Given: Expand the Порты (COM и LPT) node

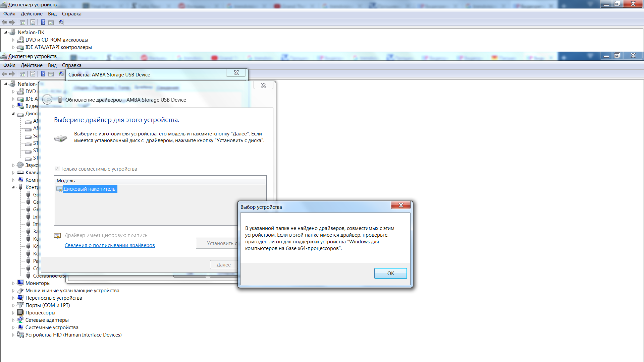Looking at the screenshot, I should (13, 305).
